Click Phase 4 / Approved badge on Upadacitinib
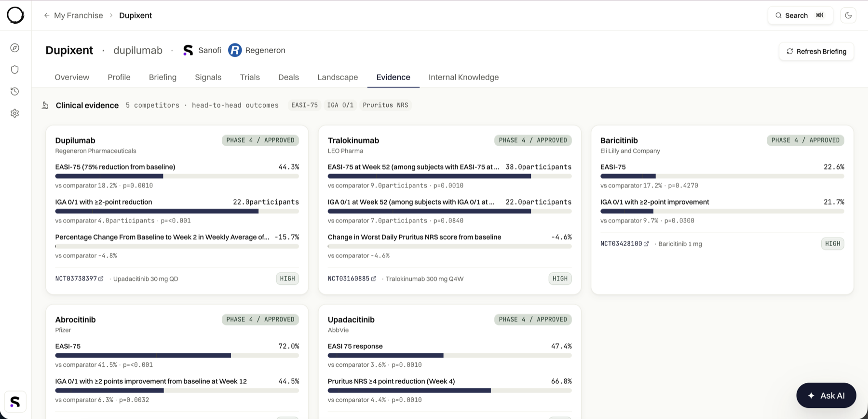The height and width of the screenshot is (419, 868). pyautogui.click(x=533, y=320)
